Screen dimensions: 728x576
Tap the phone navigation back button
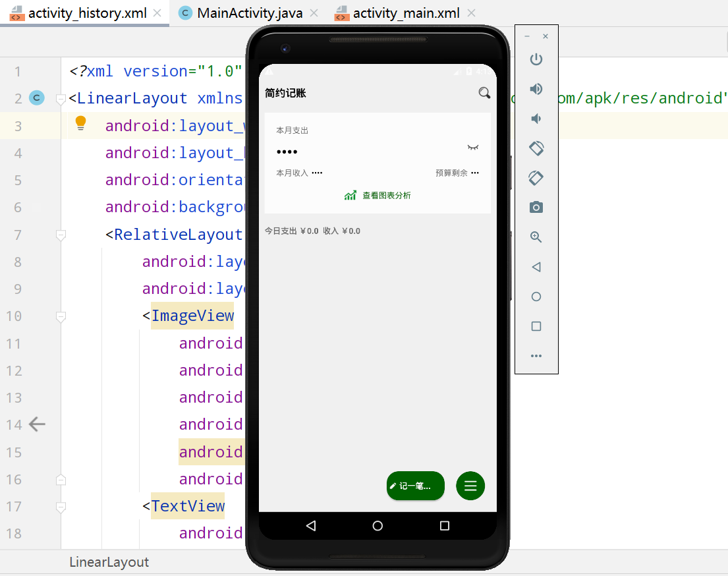tap(311, 525)
